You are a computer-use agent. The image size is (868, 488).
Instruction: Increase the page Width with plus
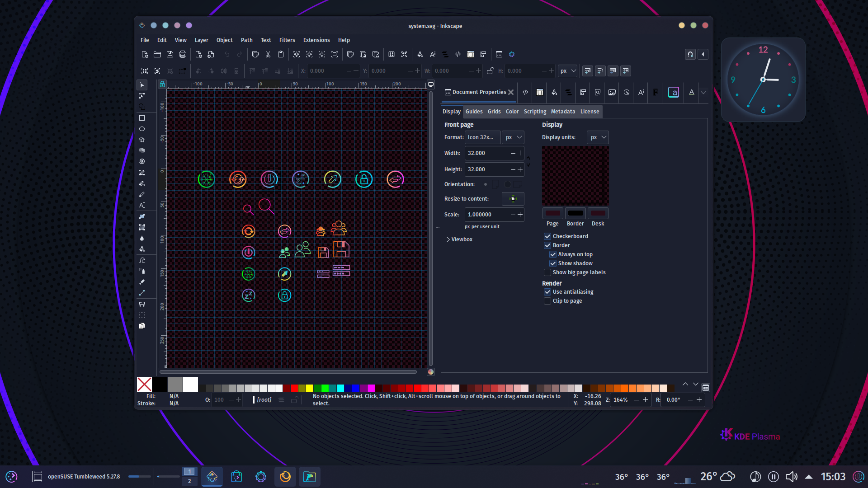(520, 153)
